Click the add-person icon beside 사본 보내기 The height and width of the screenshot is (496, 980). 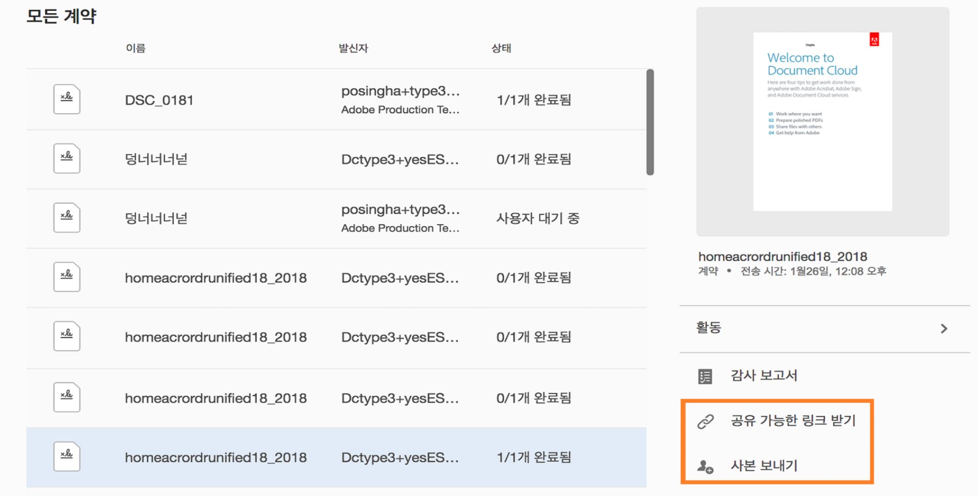click(x=704, y=465)
